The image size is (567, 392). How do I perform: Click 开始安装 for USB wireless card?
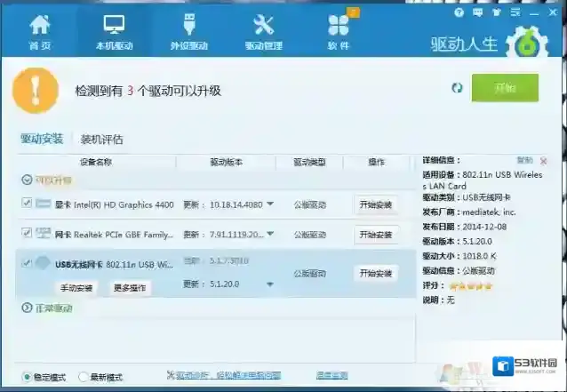point(375,274)
